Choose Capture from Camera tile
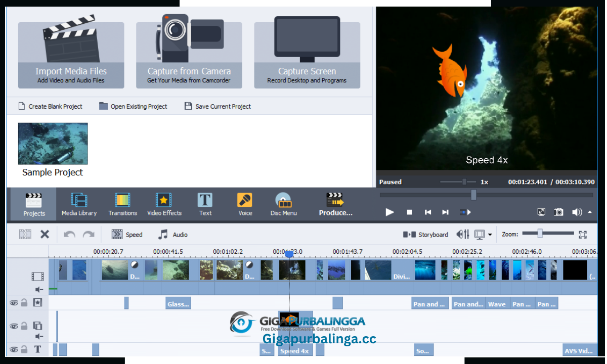Screen dimensions: 607x364 pyautogui.click(x=189, y=55)
